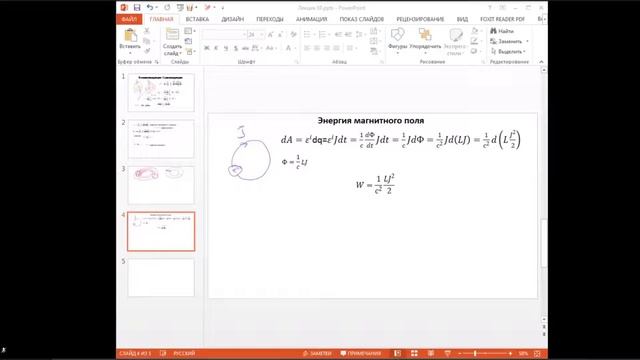Viewport: 640px width, 360px height.
Task: Open the ВИД tab
Action: 462,19
